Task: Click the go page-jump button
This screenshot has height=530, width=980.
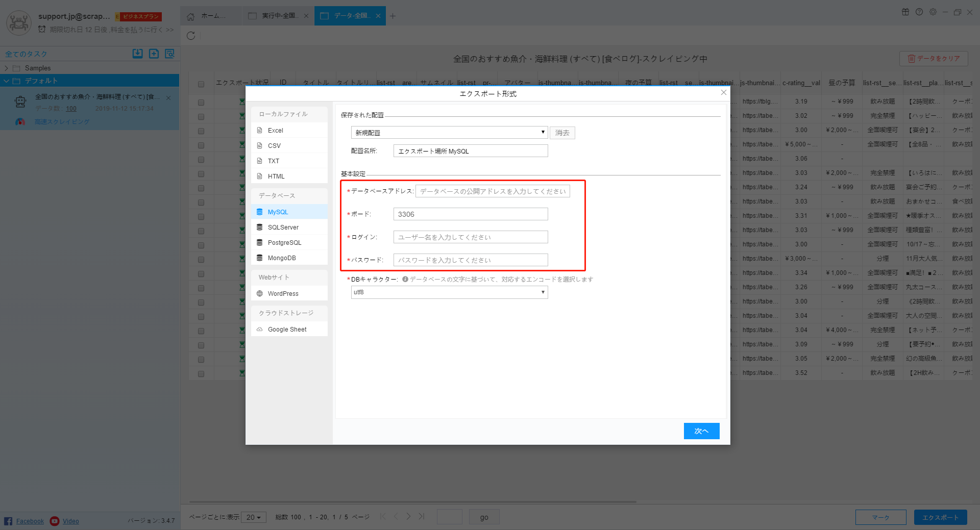Action: (x=484, y=517)
